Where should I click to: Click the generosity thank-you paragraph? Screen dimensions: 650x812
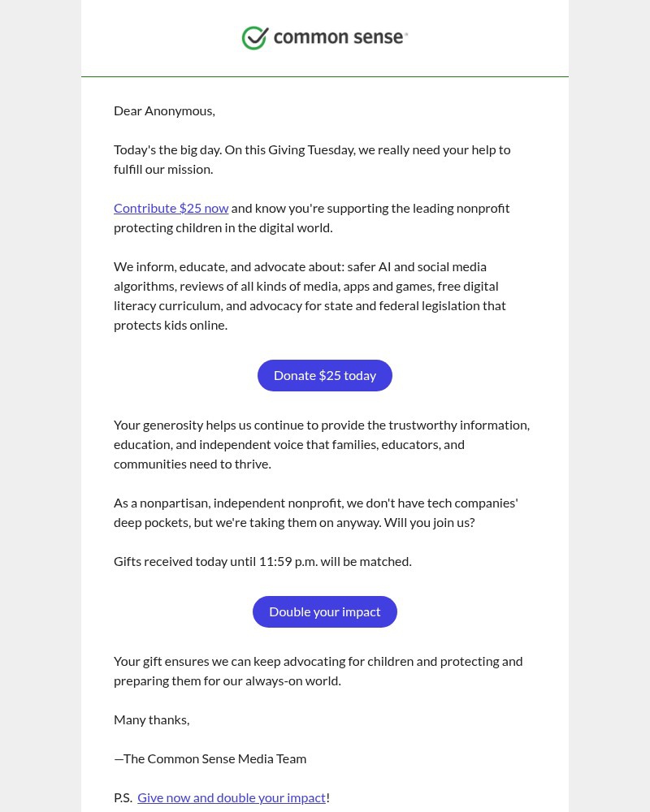(x=322, y=443)
